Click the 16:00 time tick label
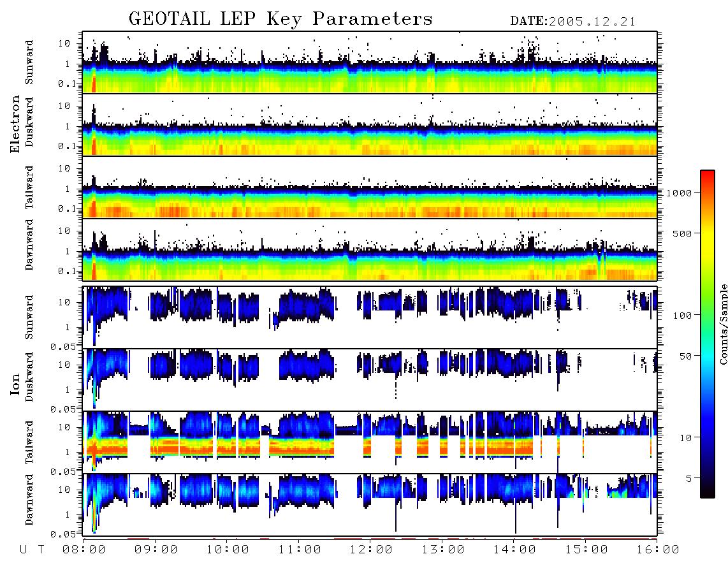This screenshot has height=561, width=728. pyautogui.click(x=658, y=550)
